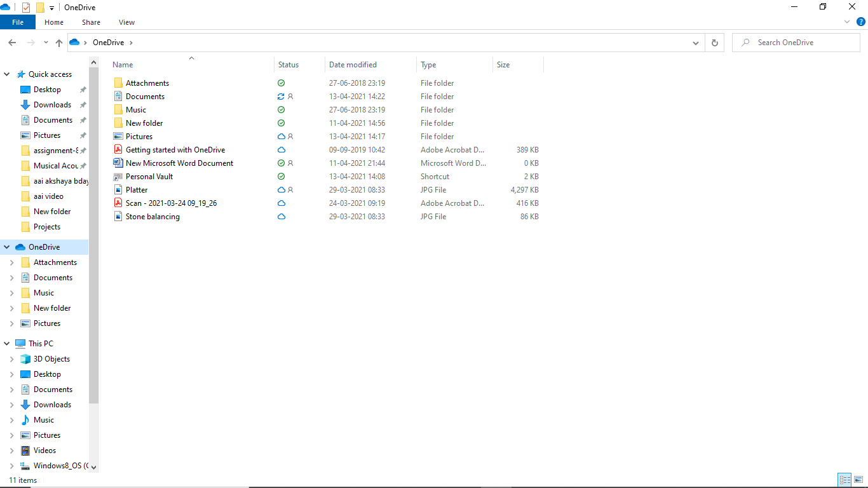Click the Music note icon under This PC
868x488 pixels.
click(x=25, y=420)
